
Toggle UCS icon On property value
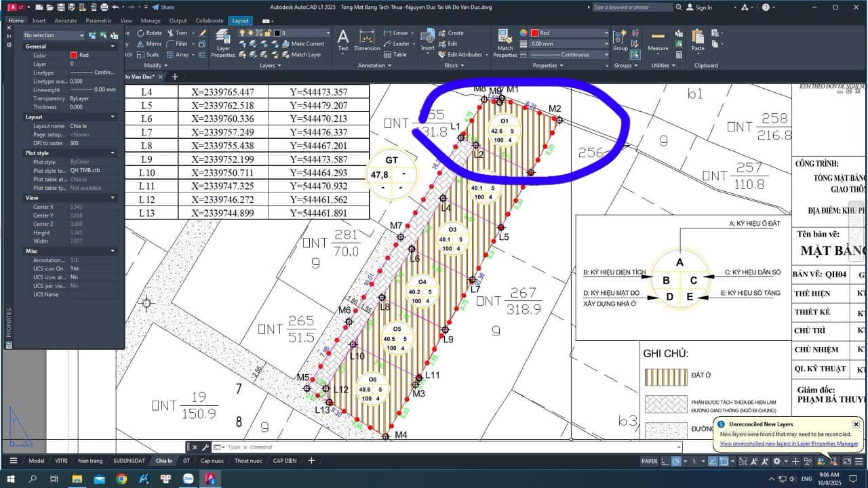point(75,269)
